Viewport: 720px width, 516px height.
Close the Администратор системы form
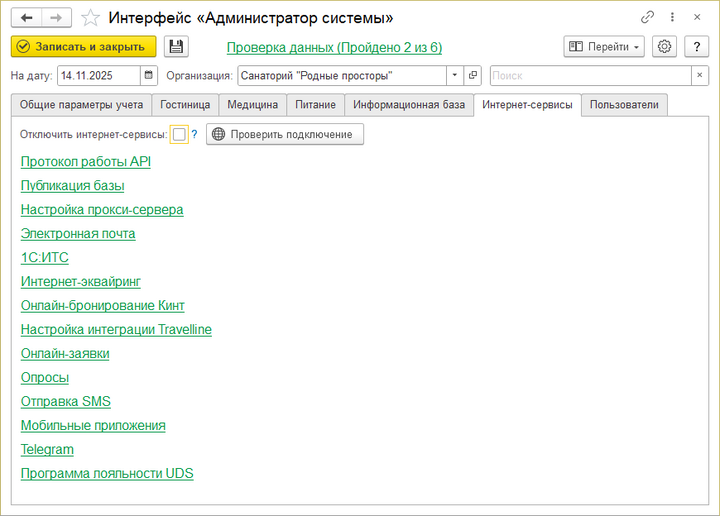697,17
